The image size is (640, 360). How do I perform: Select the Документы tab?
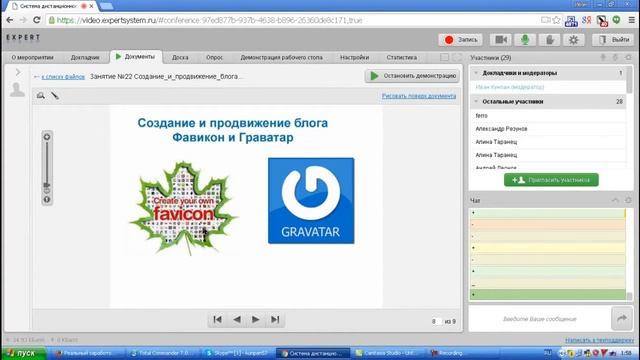point(136,57)
